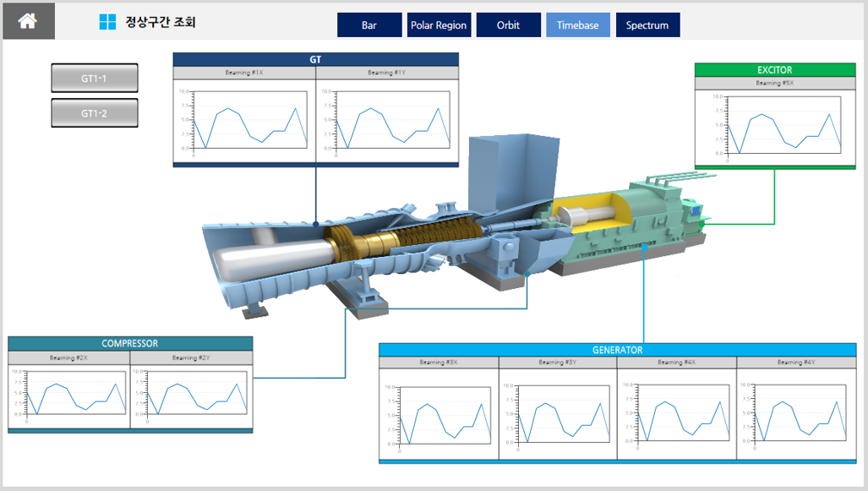Select the Timebase tab
This screenshot has width=868, height=491.
(x=578, y=25)
